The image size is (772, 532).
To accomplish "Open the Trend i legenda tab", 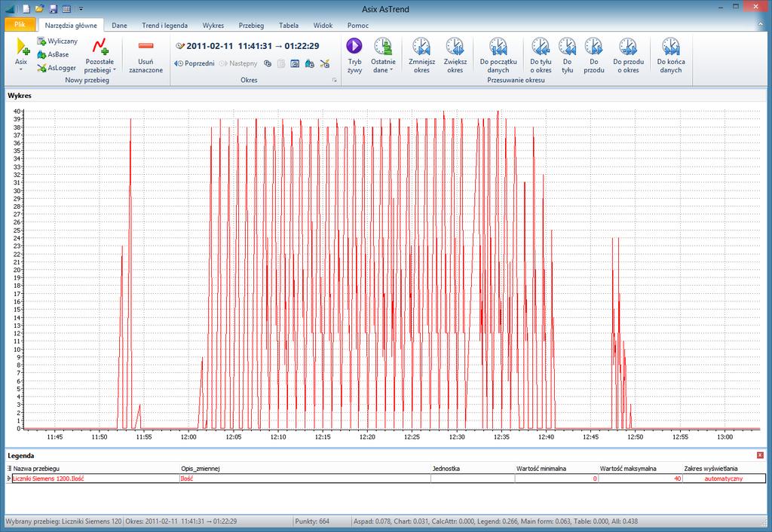I will [x=164, y=25].
